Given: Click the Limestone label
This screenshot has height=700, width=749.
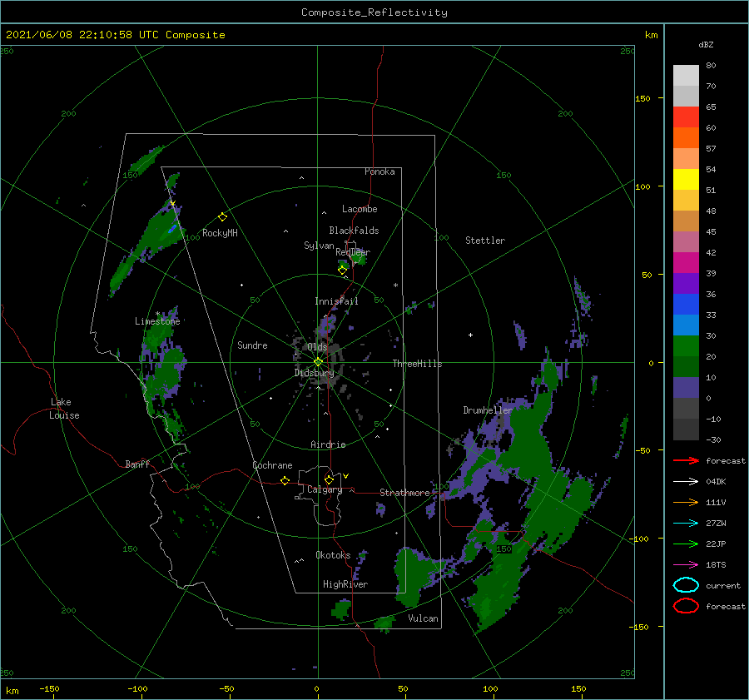Looking at the screenshot, I should pyautogui.click(x=157, y=321).
